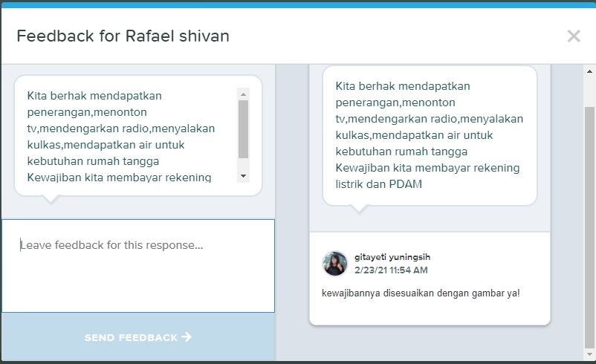Click the 2/23/21 11:54 AM timestamp
The height and width of the screenshot is (364, 596).
click(x=391, y=270)
